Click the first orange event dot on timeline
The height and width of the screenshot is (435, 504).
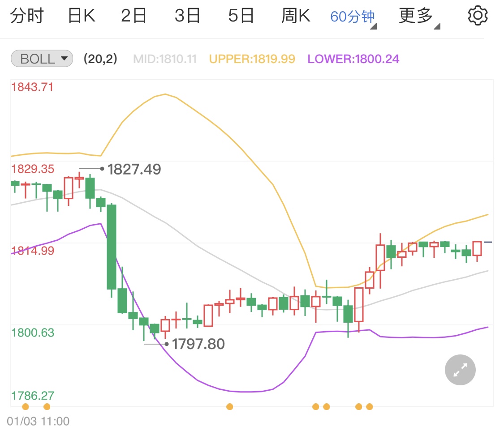click(x=25, y=407)
